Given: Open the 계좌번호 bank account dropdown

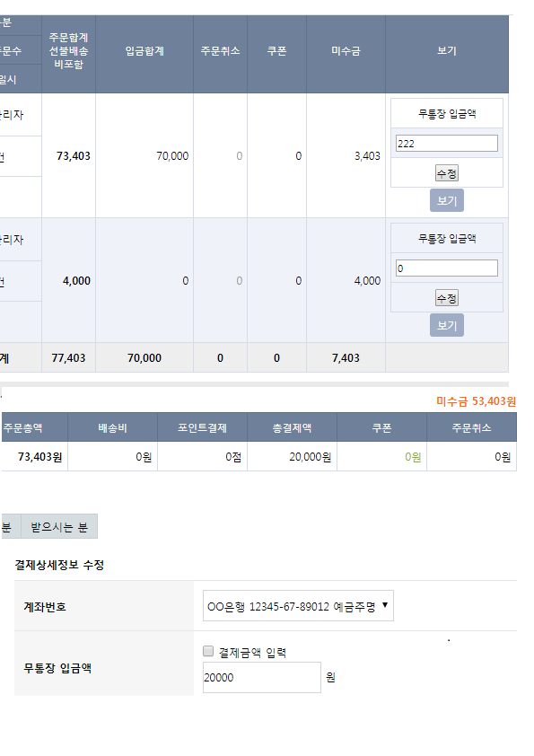Looking at the screenshot, I should (x=298, y=605).
